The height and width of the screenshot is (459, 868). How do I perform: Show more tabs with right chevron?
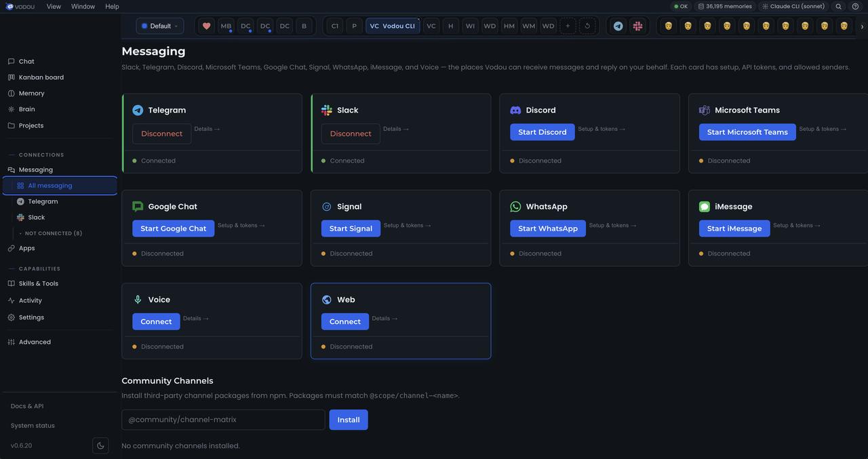[862, 26]
